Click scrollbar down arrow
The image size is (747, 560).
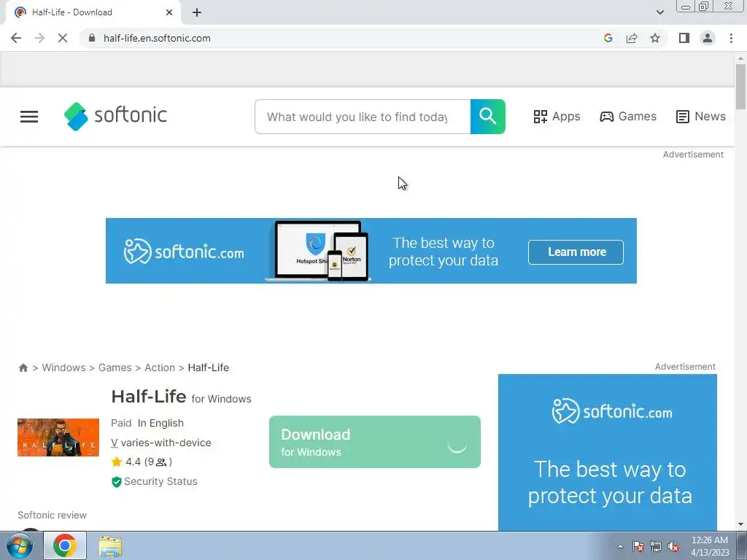coord(740,525)
